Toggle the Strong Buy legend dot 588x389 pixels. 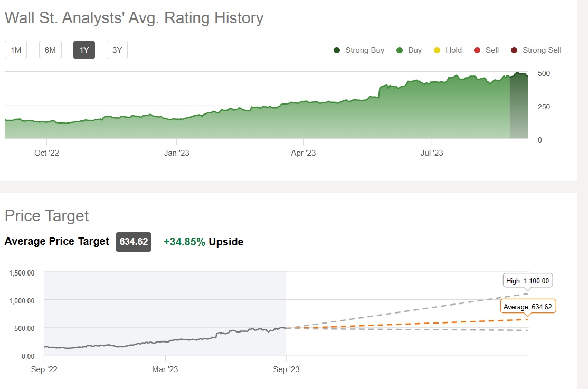[x=337, y=50]
